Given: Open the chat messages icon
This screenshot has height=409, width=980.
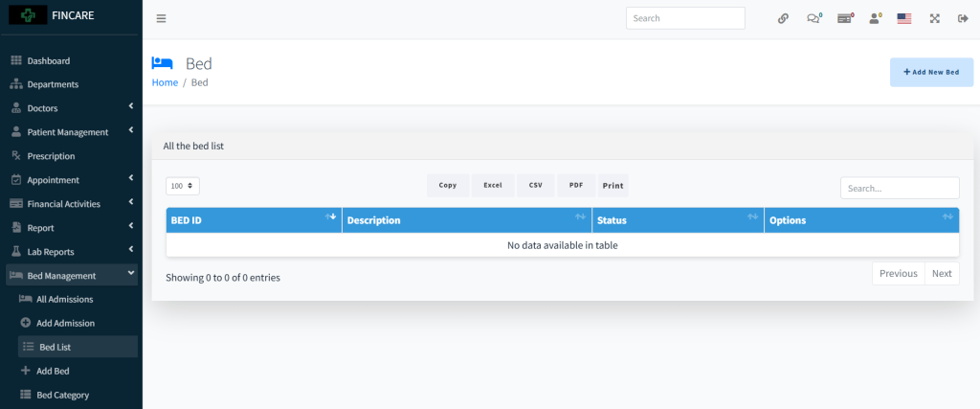Looking at the screenshot, I should (813, 18).
